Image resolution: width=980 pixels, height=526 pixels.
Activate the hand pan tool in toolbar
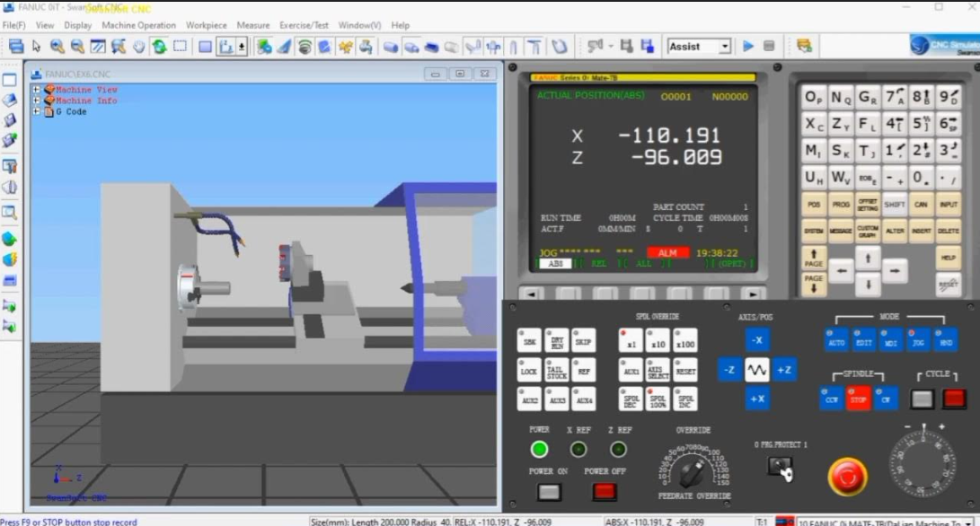click(x=138, y=47)
